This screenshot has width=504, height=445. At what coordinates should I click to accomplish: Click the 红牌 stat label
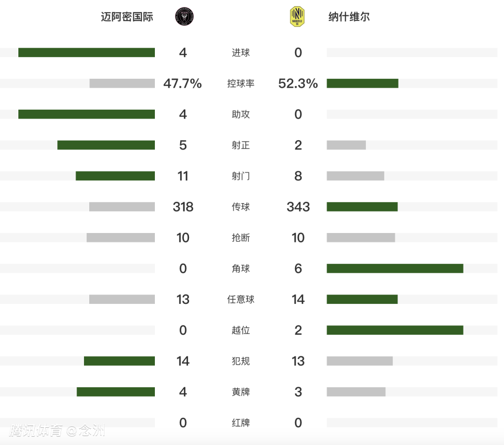(241, 423)
